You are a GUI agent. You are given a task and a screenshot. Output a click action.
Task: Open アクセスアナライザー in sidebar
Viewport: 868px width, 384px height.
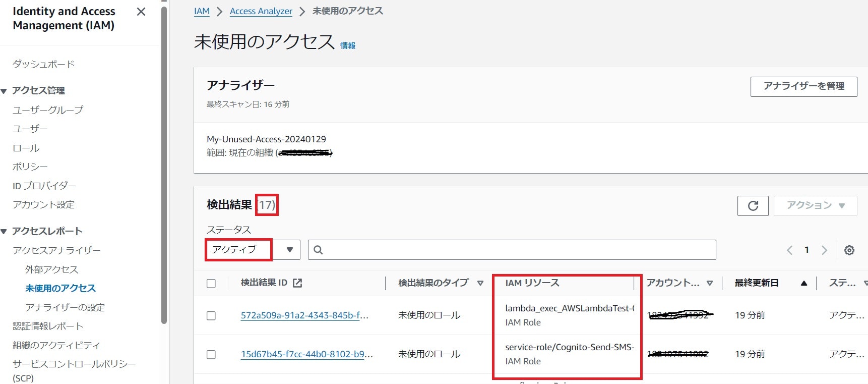[x=56, y=250]
